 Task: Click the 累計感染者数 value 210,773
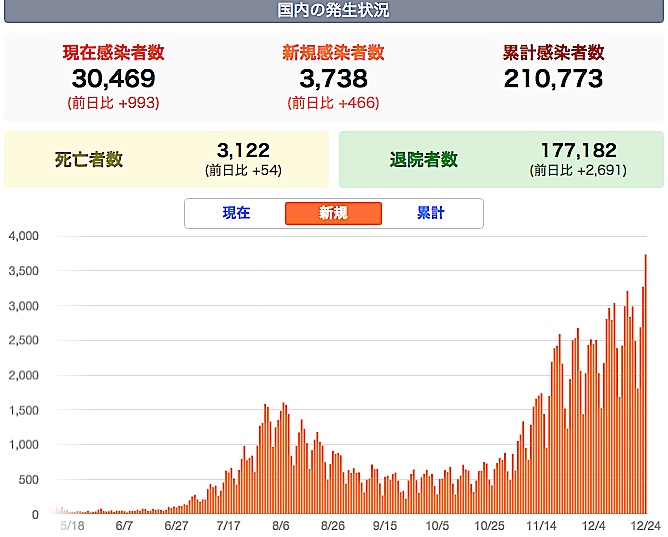(x=553, y=79)
